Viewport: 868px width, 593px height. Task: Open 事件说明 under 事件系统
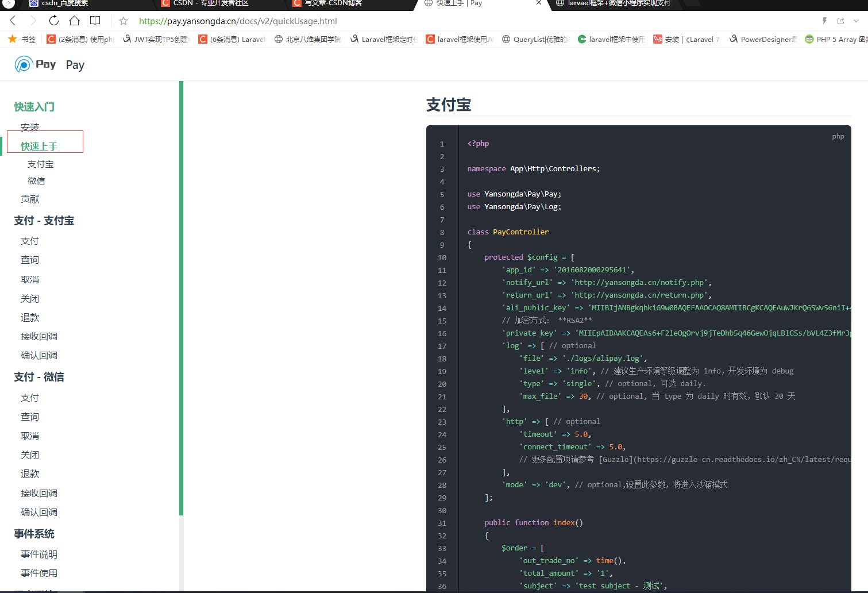pyautogui.click(x=38, y=553)
